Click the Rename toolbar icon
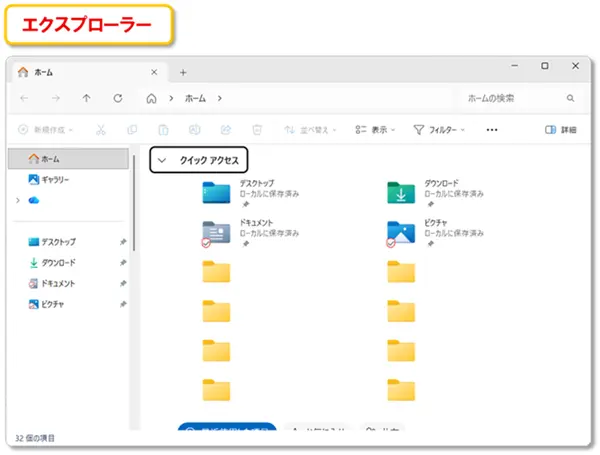Viewport: 600px width, 455px height. [195, 130]
